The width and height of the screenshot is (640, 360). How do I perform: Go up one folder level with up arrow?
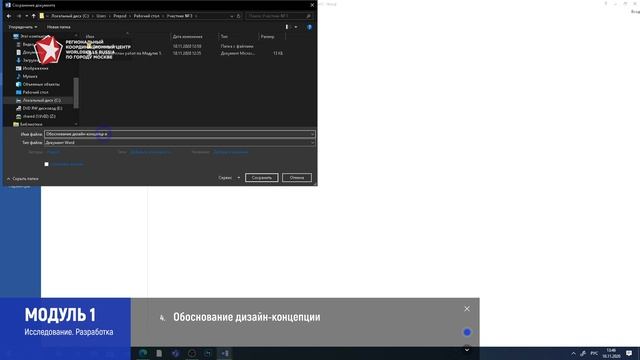pos(33,16)
